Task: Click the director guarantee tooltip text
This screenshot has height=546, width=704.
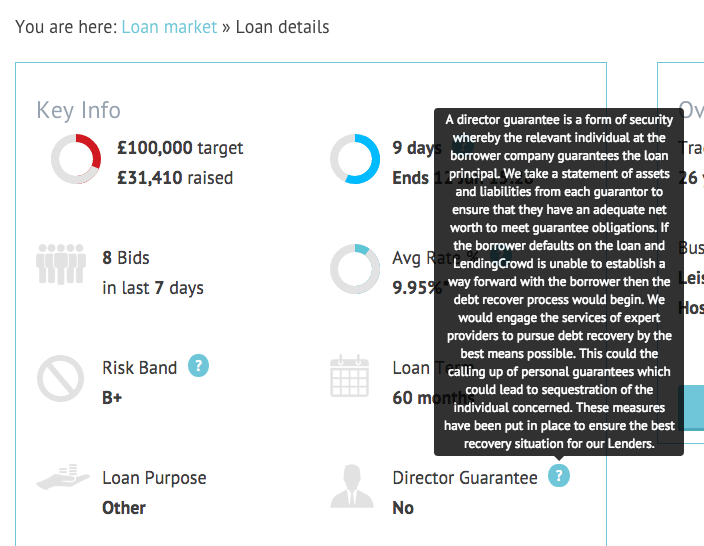Action: [x=559, y=282]
